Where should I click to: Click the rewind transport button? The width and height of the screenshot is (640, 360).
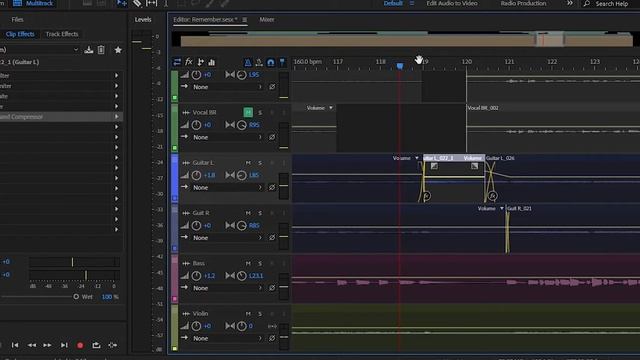pos(31,345)
